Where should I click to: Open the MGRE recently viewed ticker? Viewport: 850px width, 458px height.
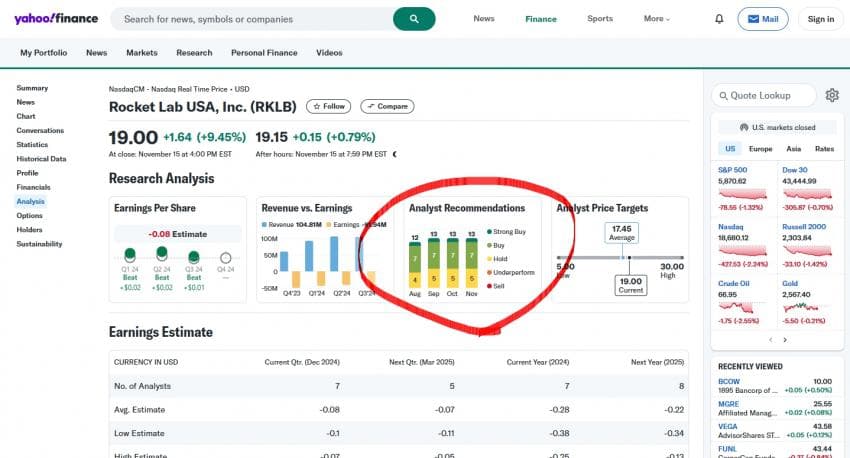pyautogui.click(x=729, y=404)
